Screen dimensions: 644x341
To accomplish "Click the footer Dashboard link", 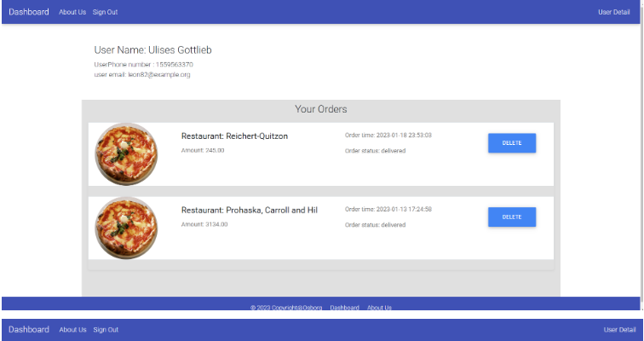I will (345, 307).
